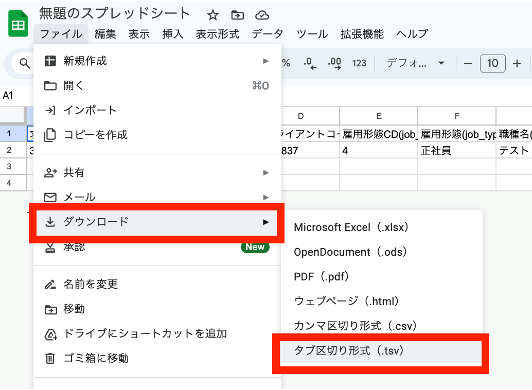Click cell containing 正社員
The width and height of the screenshot is (532, 390).
tap(457, 150)
